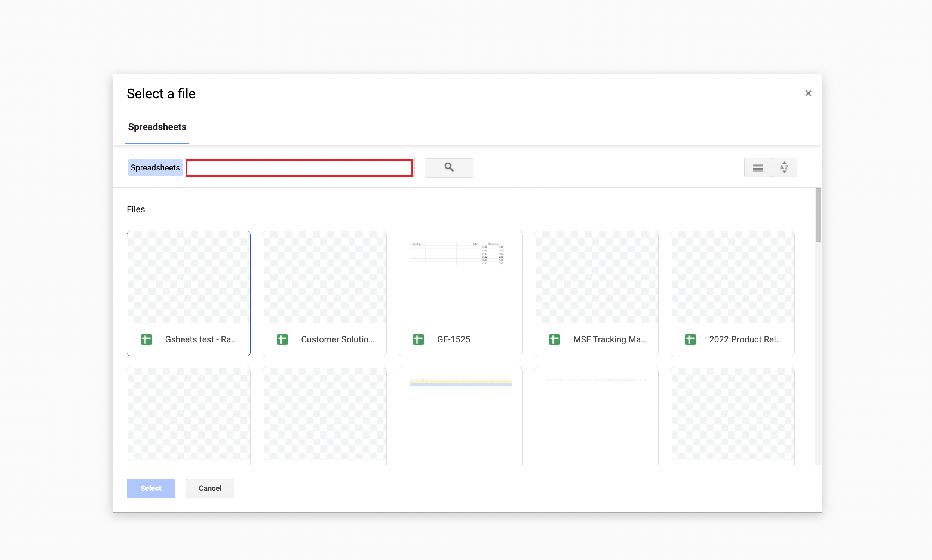Screen dimensions: 932x560
Task: Click the Files section heading
Action: click(136, 209)
